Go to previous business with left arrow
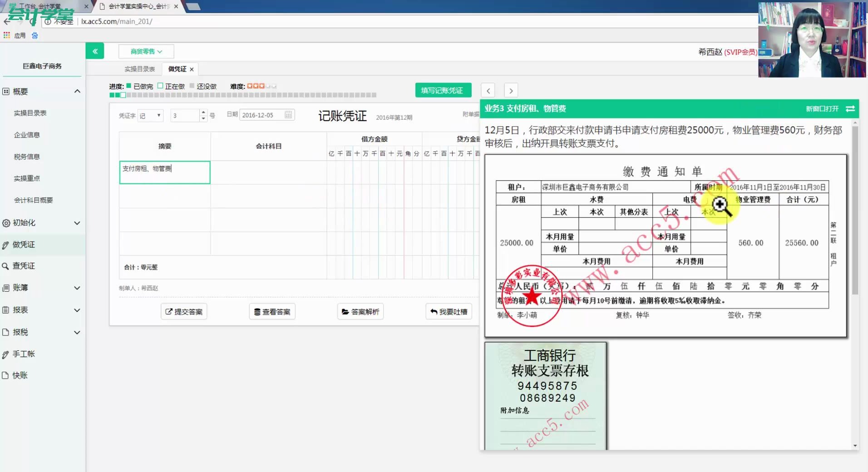This screenshot has width=868, height=472. pos(488,90)
